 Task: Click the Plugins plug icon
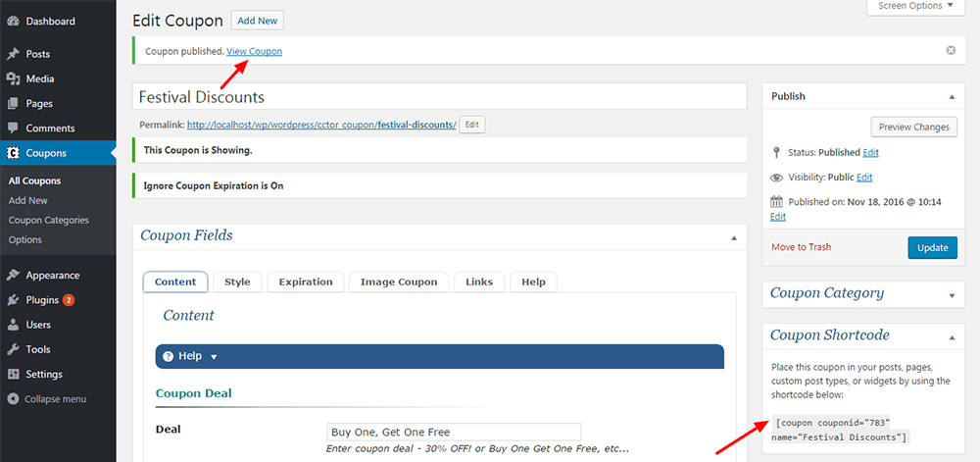14,300
